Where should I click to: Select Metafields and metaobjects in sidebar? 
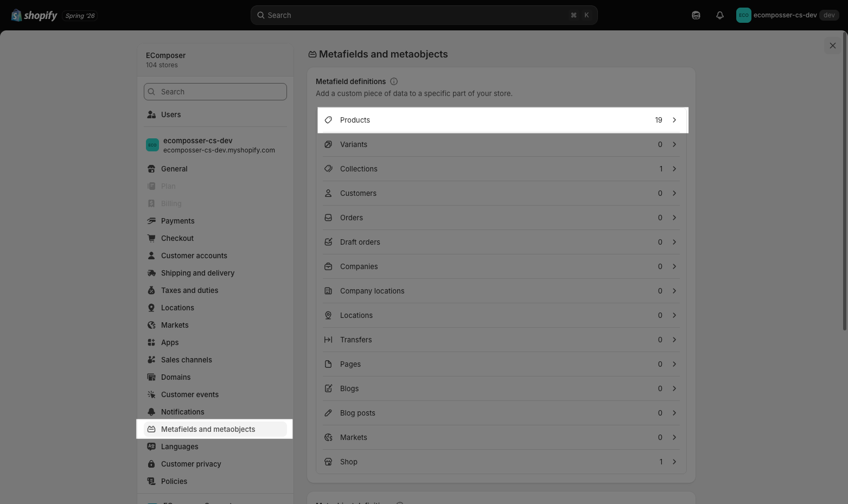[215, 429]
